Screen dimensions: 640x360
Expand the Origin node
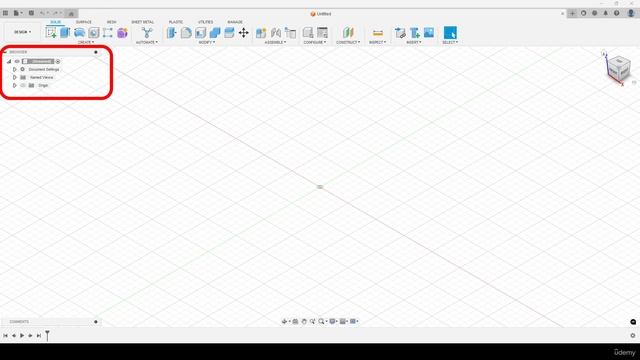click(15, 85)
